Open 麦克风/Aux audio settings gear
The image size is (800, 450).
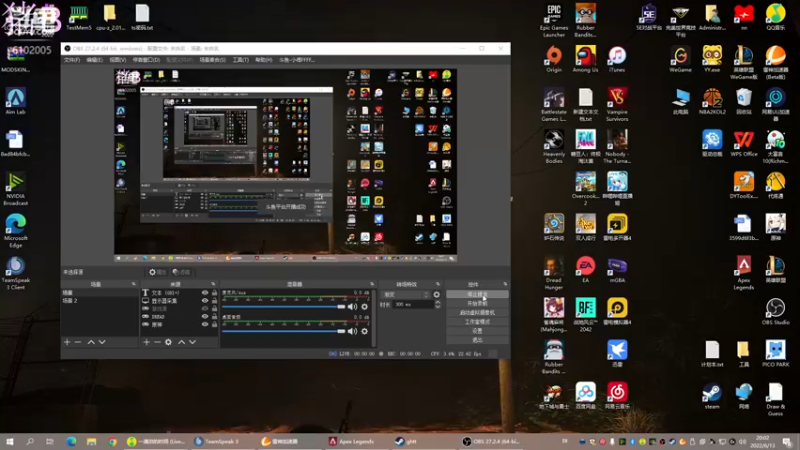tap(364, 307)
